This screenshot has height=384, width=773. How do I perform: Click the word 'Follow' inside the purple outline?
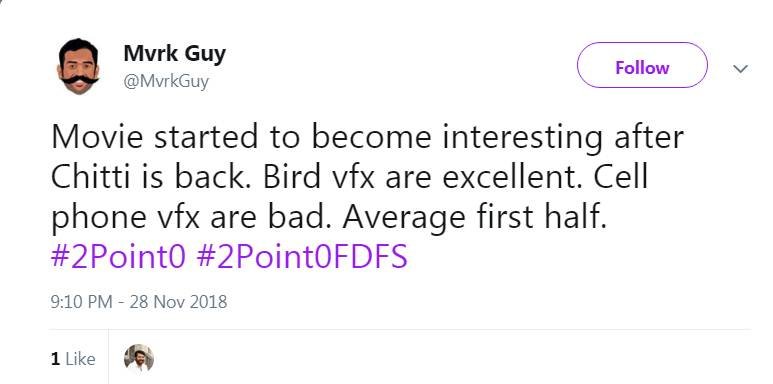[x=642, y=68]
